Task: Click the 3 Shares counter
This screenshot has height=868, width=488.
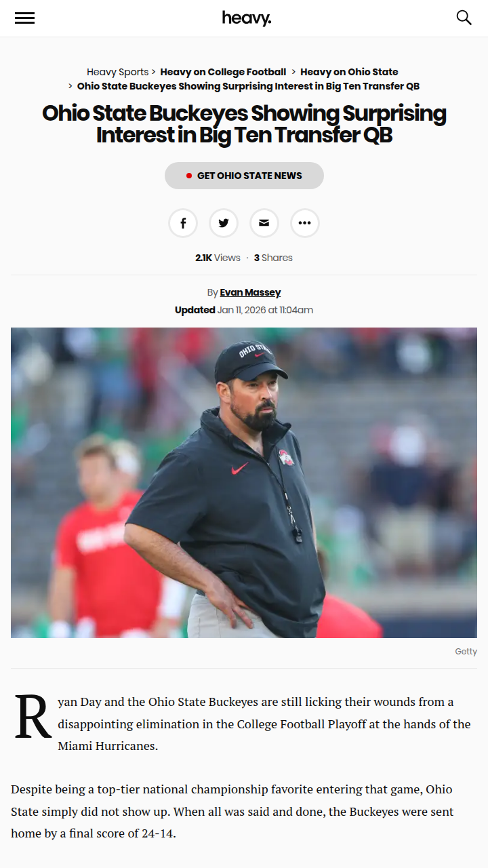Action: (273, 258)
